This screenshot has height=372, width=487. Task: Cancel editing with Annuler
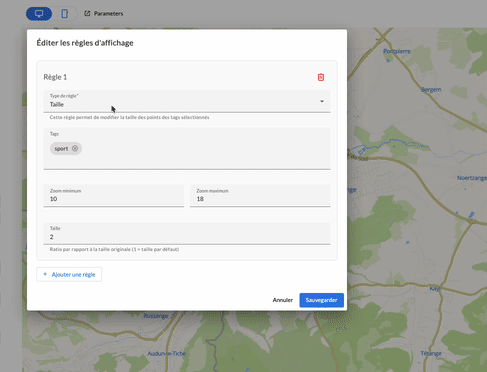(x=283, y=300)
